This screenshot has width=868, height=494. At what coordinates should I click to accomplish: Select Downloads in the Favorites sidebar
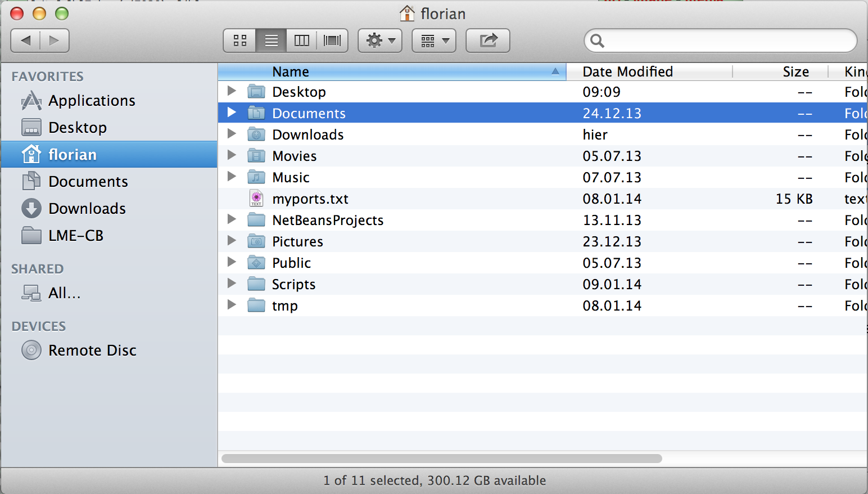coord(87,209)
